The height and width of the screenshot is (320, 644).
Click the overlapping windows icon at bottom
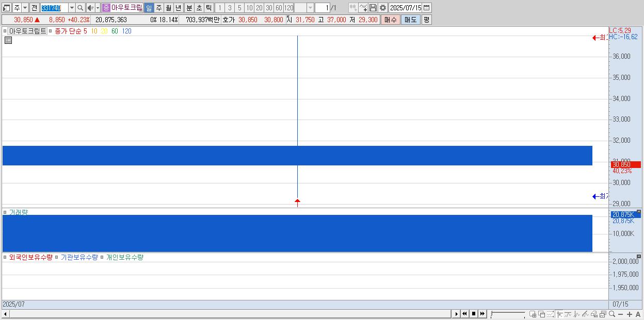coord(542,314)
